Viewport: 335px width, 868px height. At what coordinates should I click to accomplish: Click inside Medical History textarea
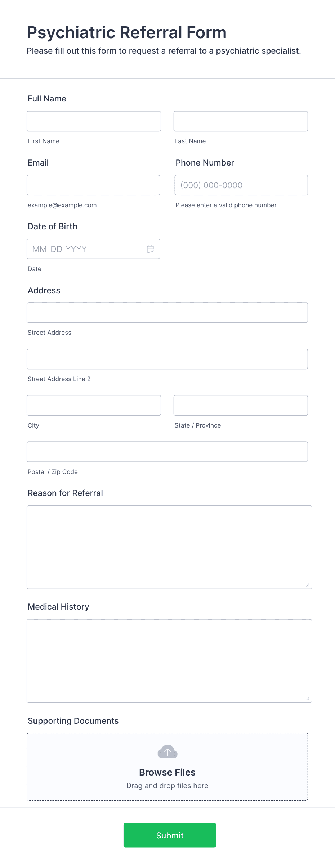[169, 661]
